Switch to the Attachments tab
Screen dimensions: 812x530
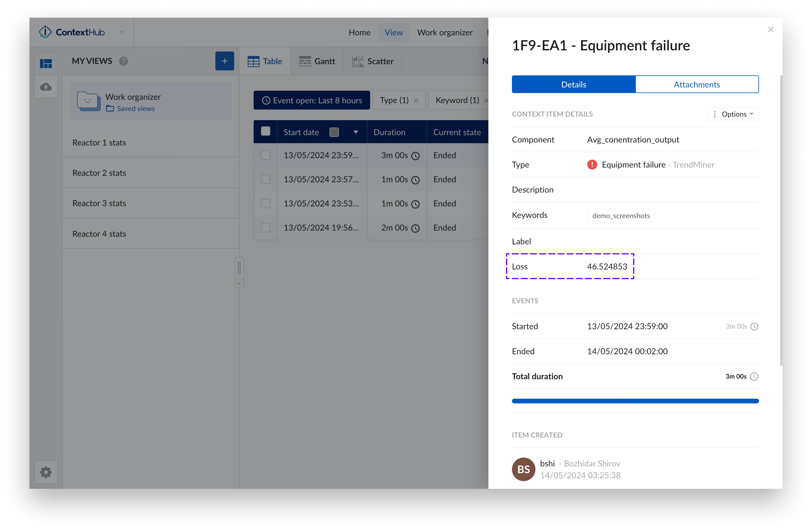[x=697, y=84]
